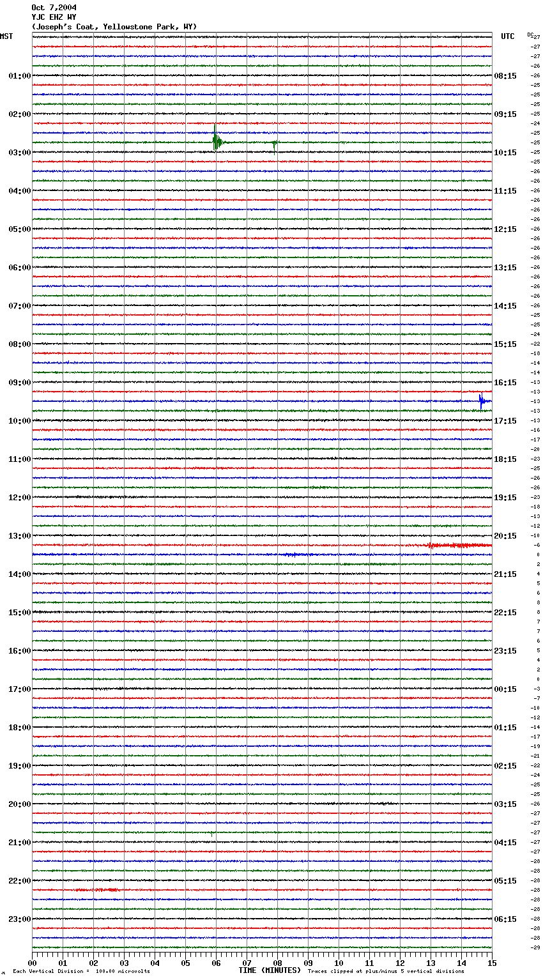Click the UTC time zone label
Screen dimensions: 543x980
pyautogui.click(x=508, y=36)
